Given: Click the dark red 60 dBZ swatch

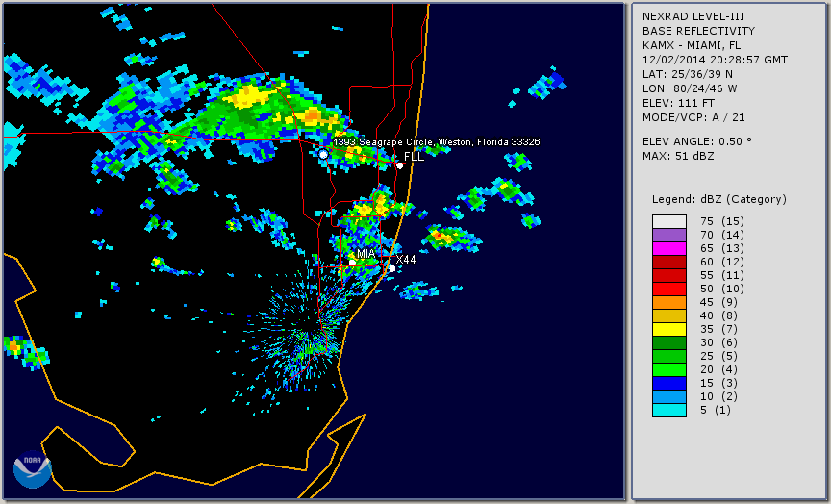Looking at the screenshot, I should click(669, 262).
